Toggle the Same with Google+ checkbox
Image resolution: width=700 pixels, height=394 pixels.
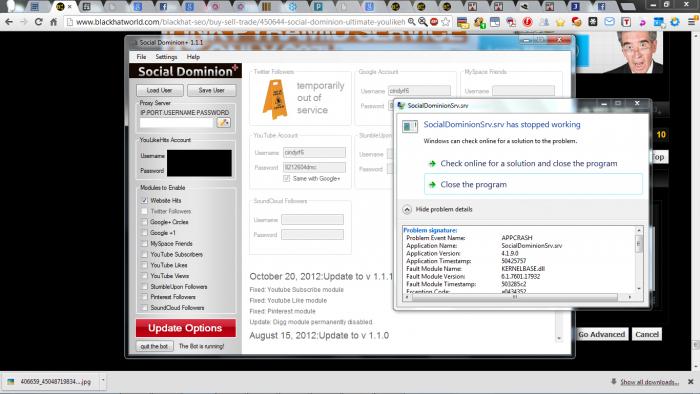[286, 178]
